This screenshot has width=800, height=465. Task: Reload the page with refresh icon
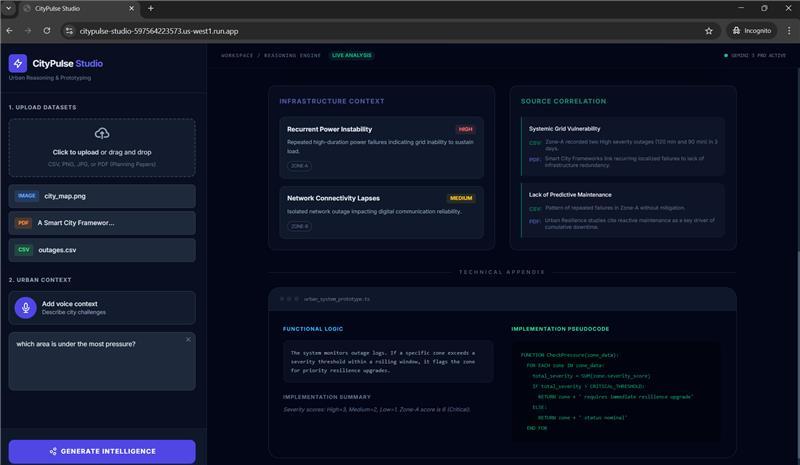tap(47, 31)
